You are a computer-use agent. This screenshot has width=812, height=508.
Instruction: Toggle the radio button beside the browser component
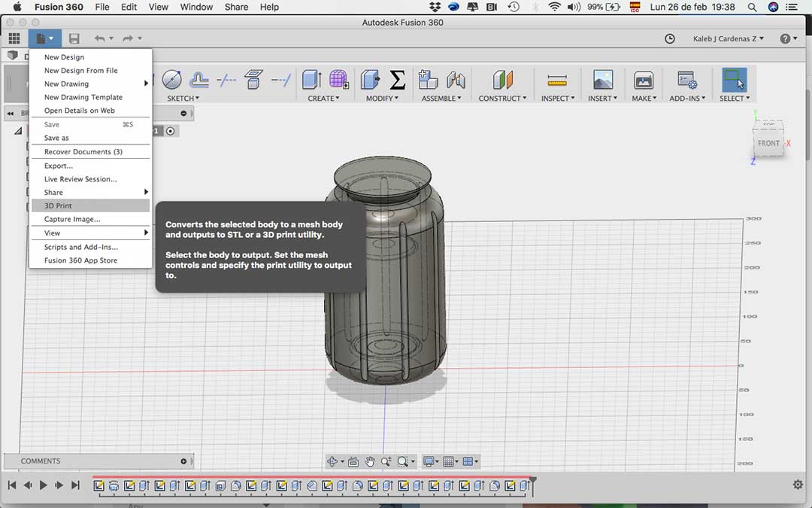click(171, 131)
